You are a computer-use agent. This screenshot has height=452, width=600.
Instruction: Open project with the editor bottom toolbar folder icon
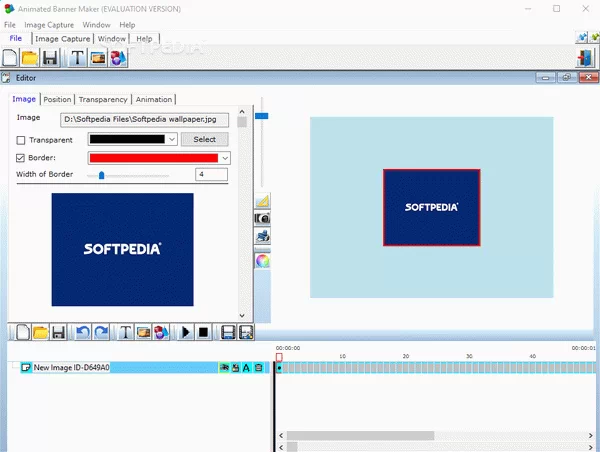(x=41, y=332)
